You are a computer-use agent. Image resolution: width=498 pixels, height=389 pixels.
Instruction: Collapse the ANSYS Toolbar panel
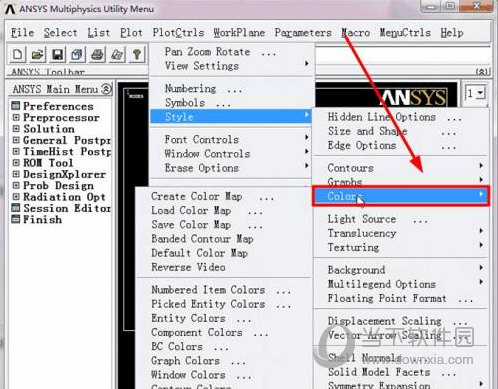tap(482, 71)
